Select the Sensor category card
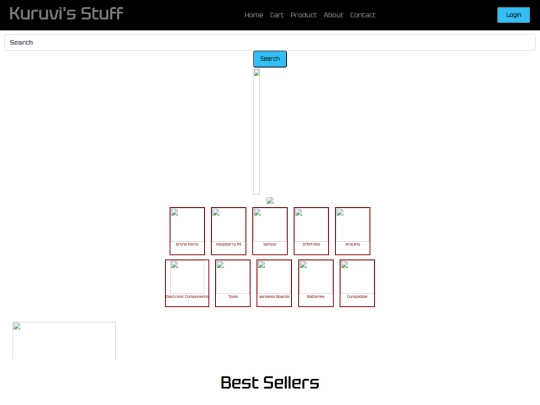540x405 pixels. pos(270,231)
